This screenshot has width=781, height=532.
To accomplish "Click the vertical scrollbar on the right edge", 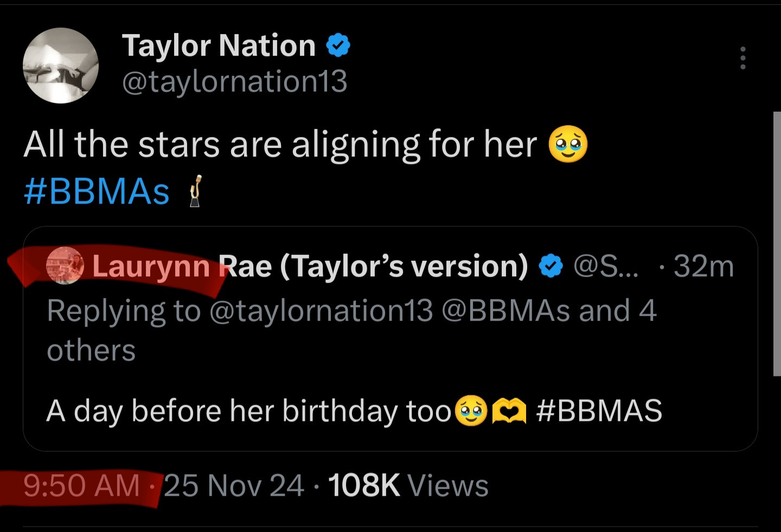I will click(777, 244).
